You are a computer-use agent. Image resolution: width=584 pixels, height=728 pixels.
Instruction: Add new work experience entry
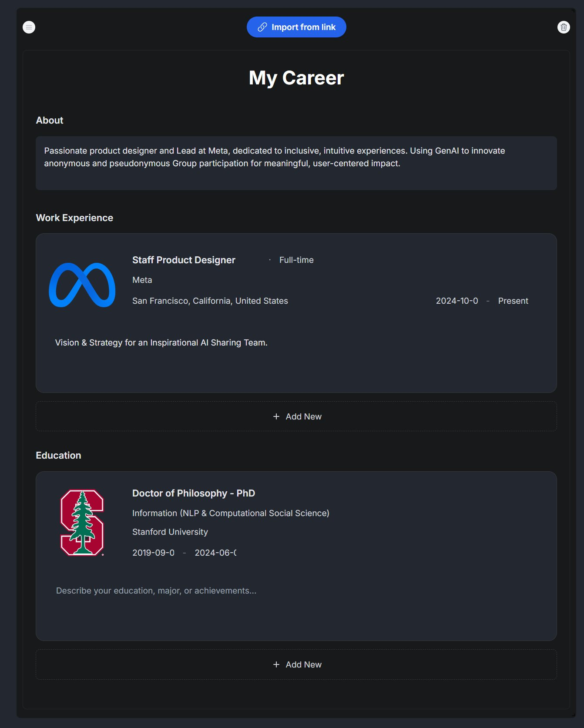(296, 416)
